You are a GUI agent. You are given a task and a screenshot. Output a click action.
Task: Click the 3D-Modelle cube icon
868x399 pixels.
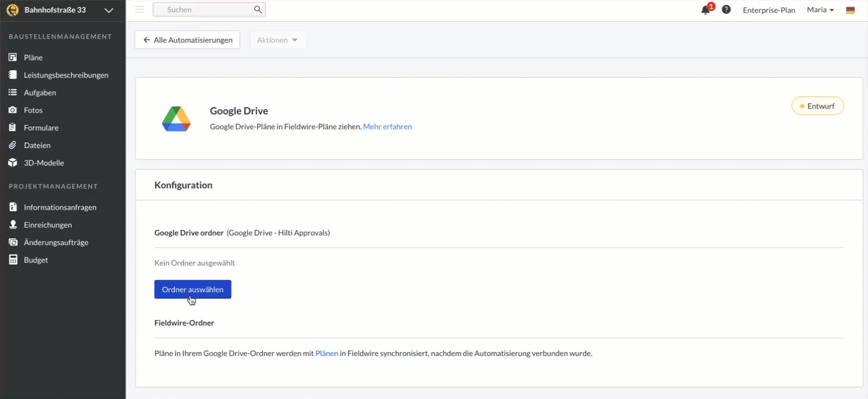tap(13, 163)
